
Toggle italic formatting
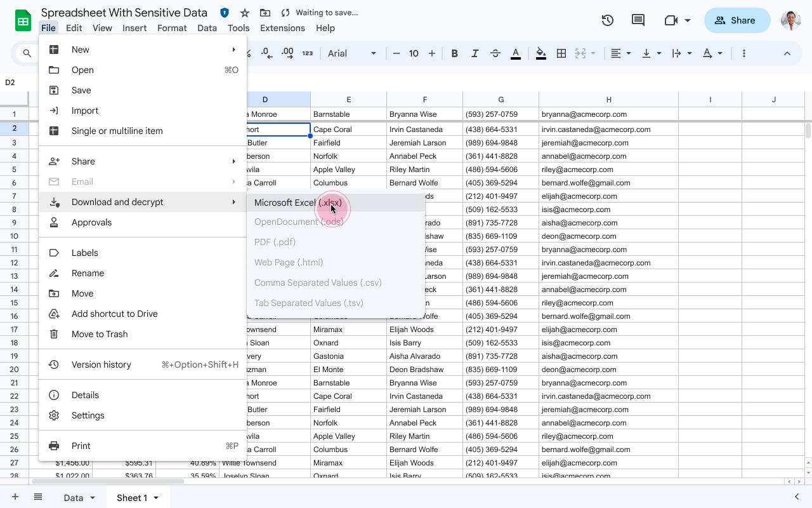tap(475, 53)
